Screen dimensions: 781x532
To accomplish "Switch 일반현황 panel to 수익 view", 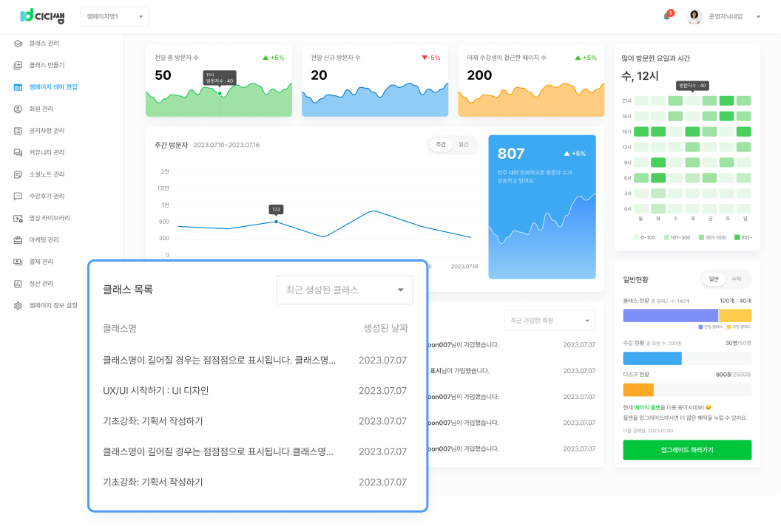I will click(x=737, y=279).
